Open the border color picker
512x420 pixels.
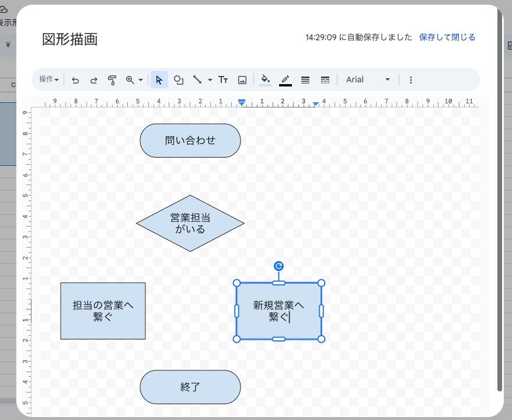click(285, 79)
